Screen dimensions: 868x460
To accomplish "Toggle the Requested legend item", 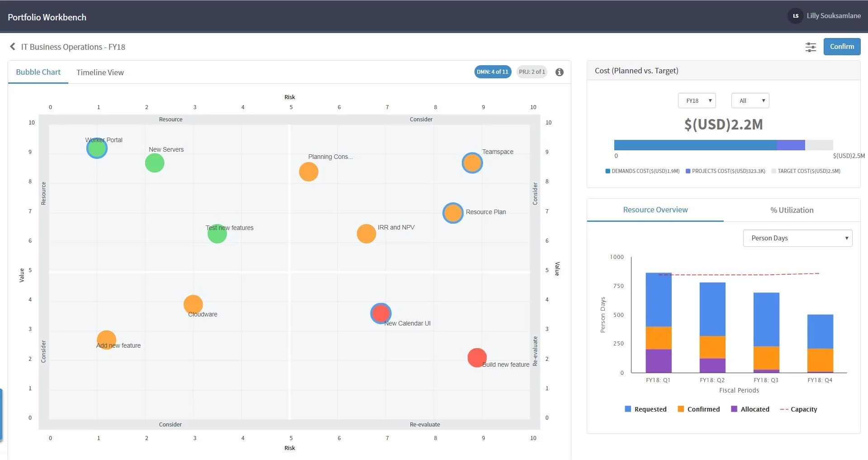I will click(x=646, y=409).
